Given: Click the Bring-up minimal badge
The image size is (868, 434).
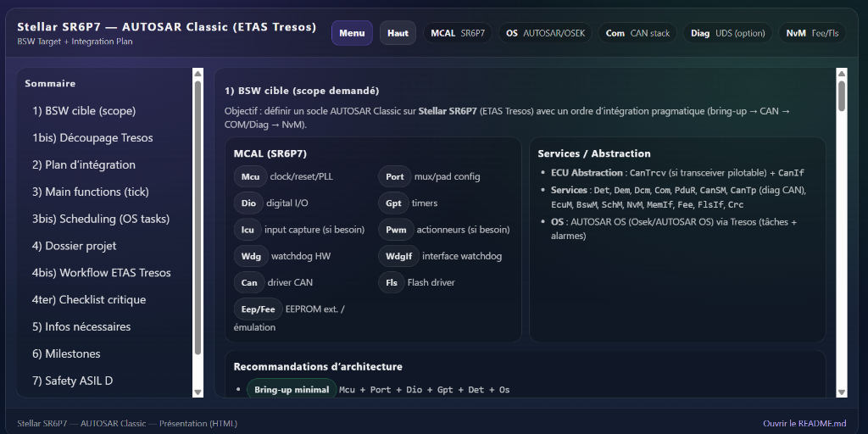Looking at the screenshot, I should coord(292,390).
